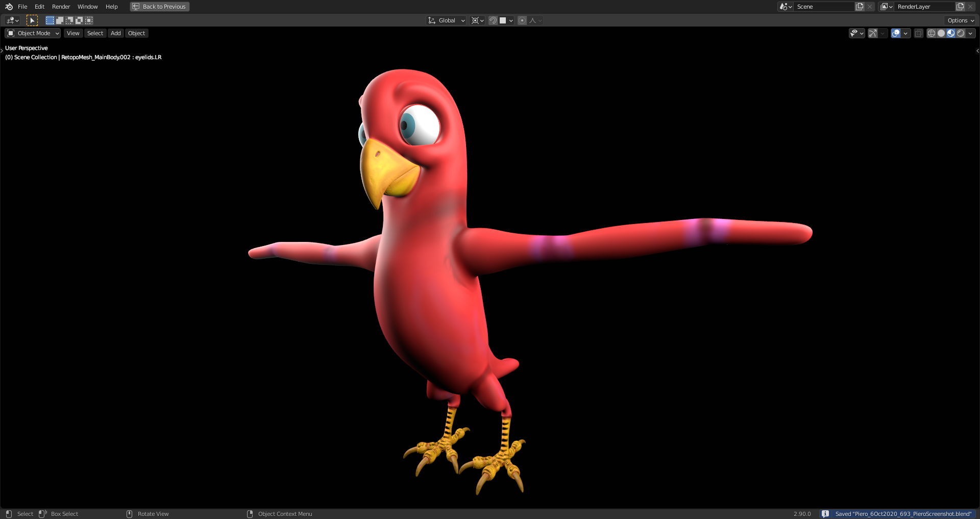Image resolution: width=980 pixels, height=519 pixels.
Task: Open the Options panel in the header
Action: click(x=960, y=20)
